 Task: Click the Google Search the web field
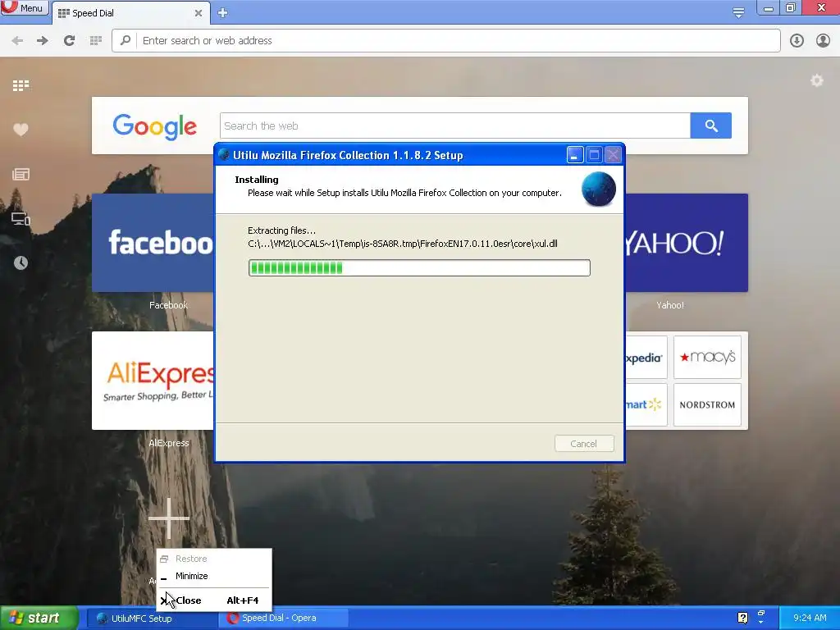[454, 126]
